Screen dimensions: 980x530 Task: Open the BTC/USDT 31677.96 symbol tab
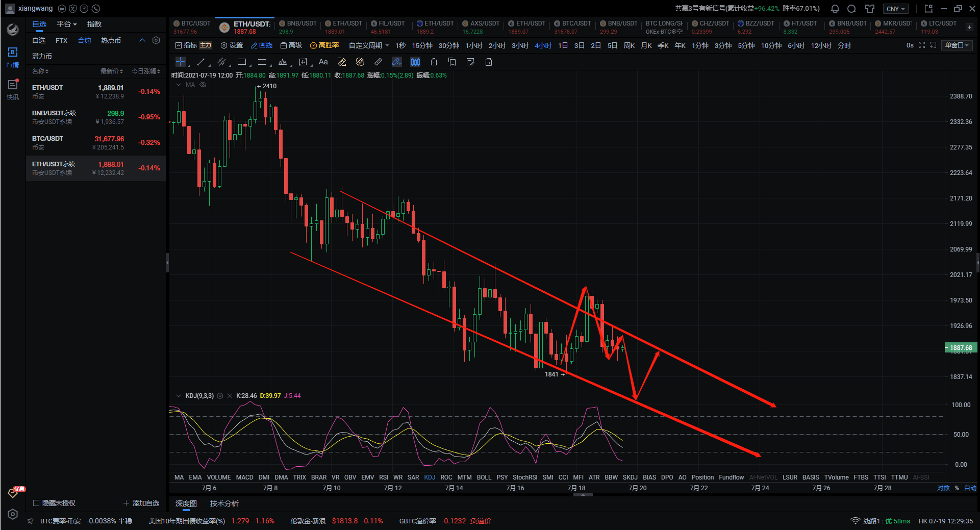[x=192, y=27]
